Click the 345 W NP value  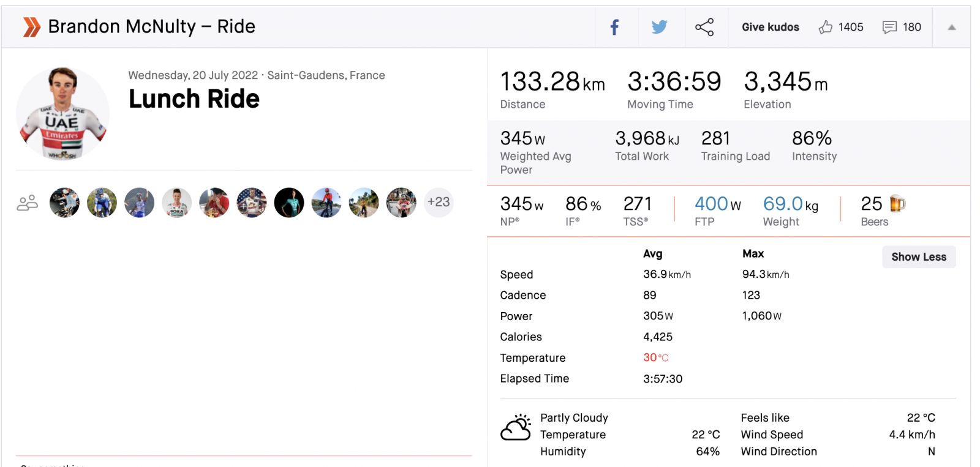click(522, 204)
